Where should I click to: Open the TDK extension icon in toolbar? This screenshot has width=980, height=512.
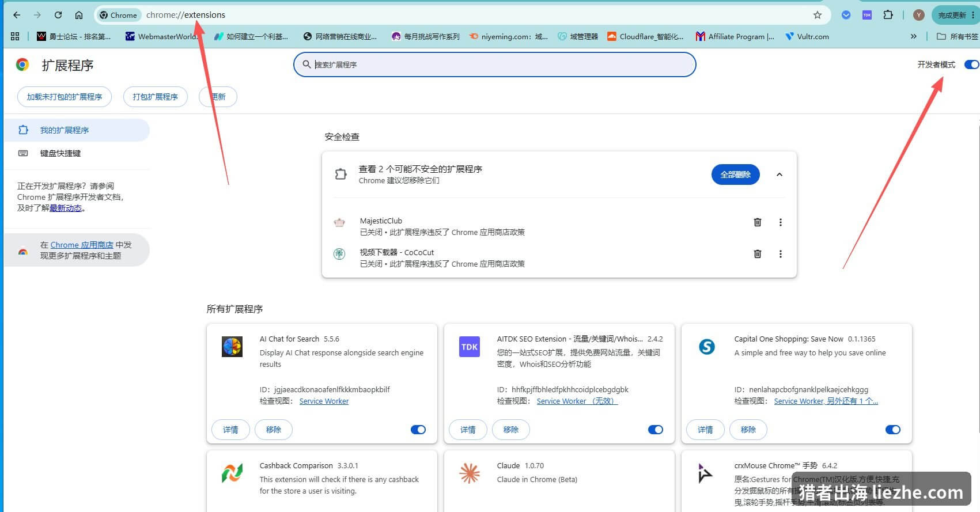pyautogui.click(x=867, y=15)
